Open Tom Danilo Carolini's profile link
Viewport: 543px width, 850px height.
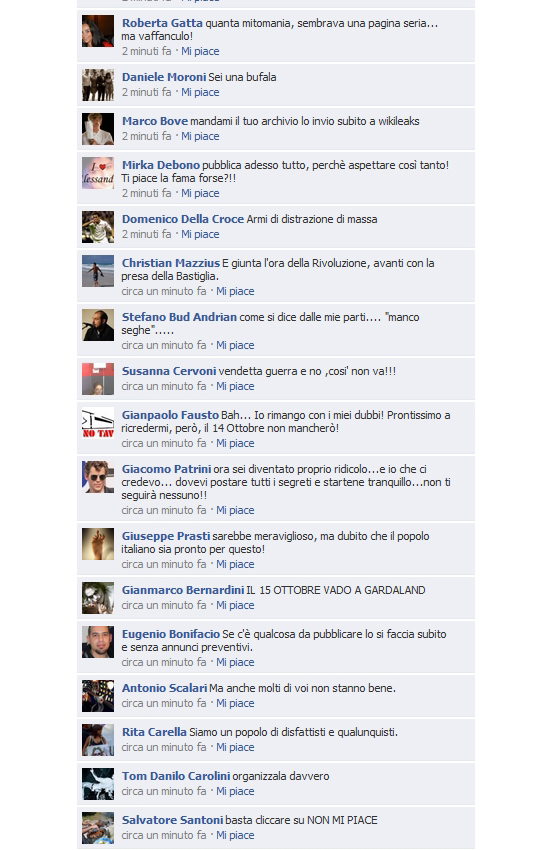tap(176, 776)
